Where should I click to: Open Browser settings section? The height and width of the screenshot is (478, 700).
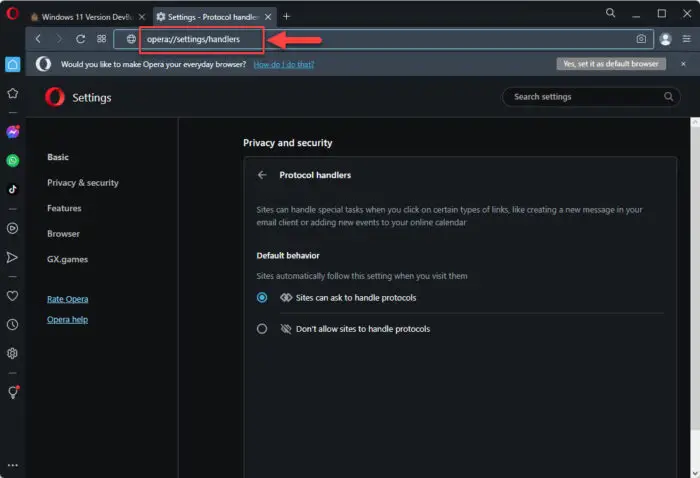tap(63, 234)
